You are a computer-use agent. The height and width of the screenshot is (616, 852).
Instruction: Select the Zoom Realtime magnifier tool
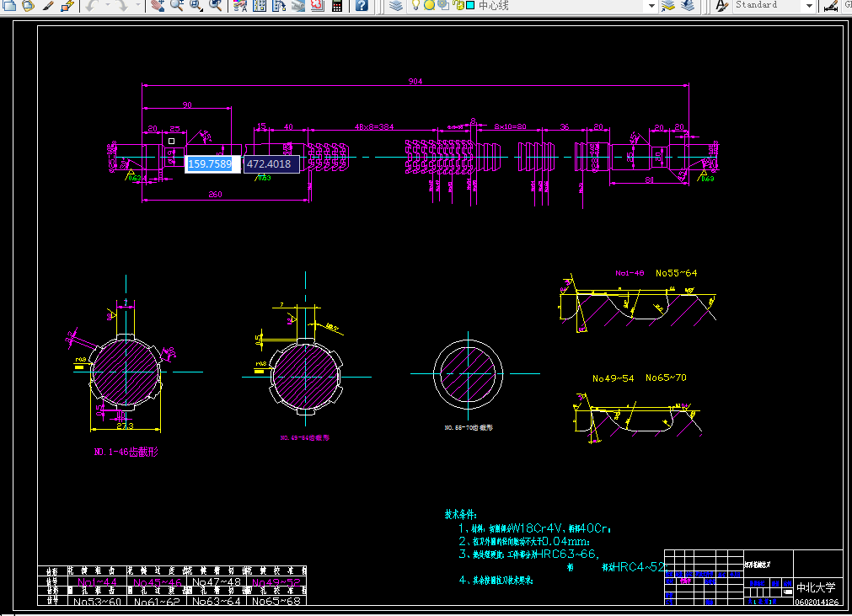[x=177, y=5]
